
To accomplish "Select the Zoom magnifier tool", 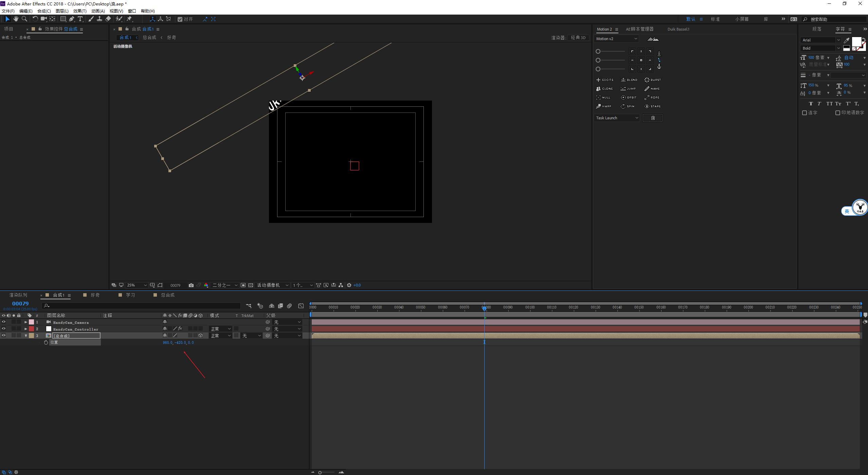I will (x=24, y=19).
